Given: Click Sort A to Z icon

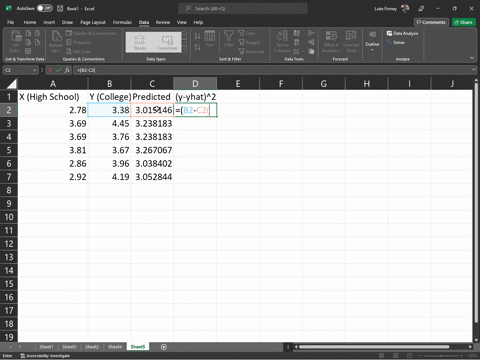Looking at the screenshot, I should pyautogui.click(x=197, y=36).
